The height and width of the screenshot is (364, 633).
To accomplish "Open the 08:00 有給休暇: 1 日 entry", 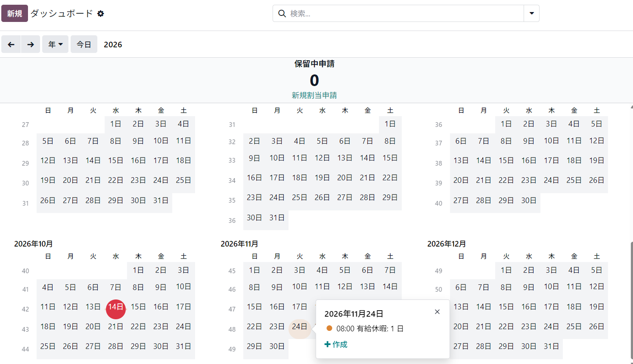I will point(365,328).
